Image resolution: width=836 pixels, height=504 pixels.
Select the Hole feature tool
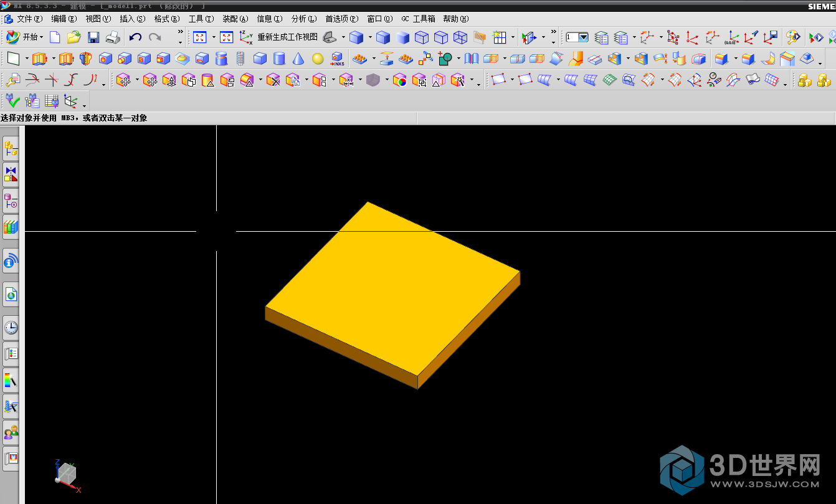point(105,59)
